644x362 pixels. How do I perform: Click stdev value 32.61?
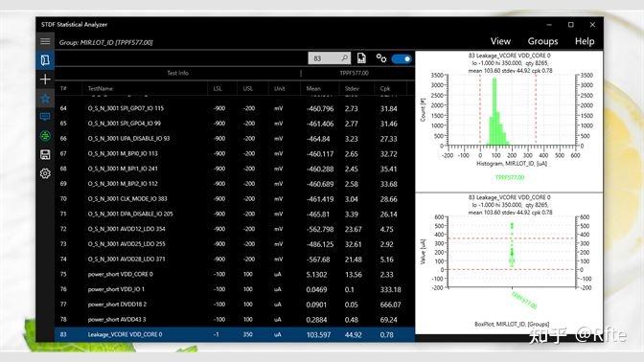[354, 244]
